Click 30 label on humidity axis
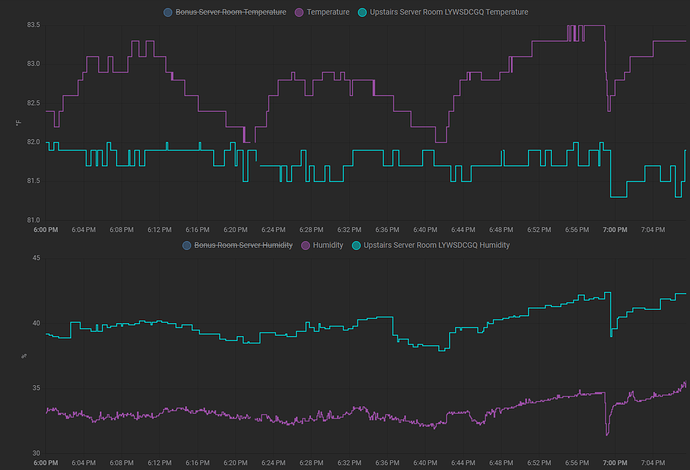Image resolution: width=690 pixels, height=470 pixels. click(x=36, y=453)
